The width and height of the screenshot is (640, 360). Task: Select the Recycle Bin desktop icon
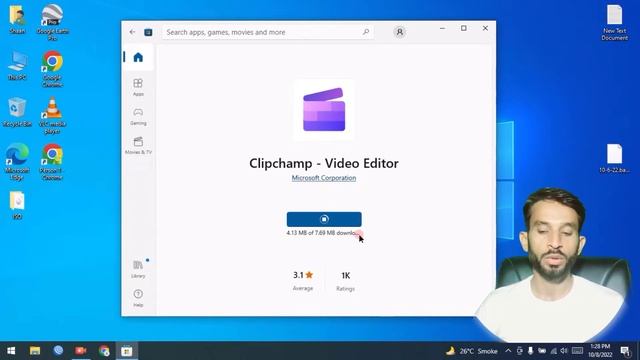[17, 112]
